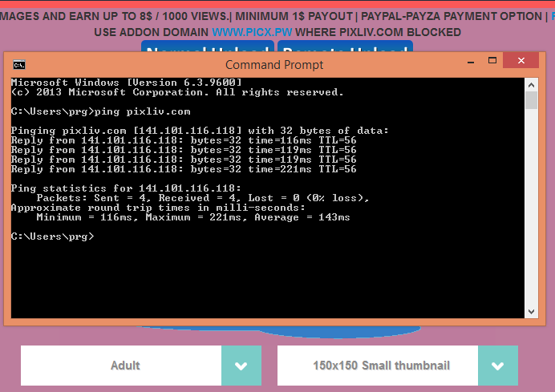Image resolution: width=555 pixels, height=392 pixels.
Task: Click the console vertical scrollbar thumb
Action: coord(531,100)
